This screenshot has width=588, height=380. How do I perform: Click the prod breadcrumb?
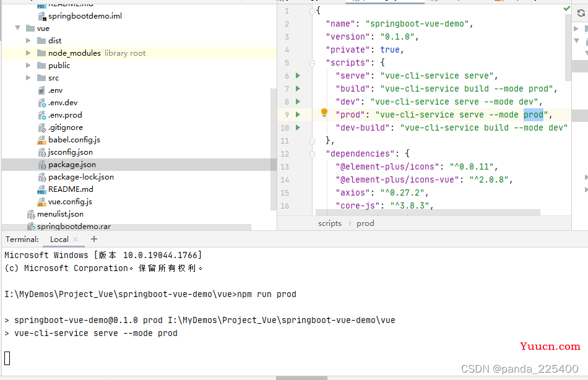coord(365,223)
